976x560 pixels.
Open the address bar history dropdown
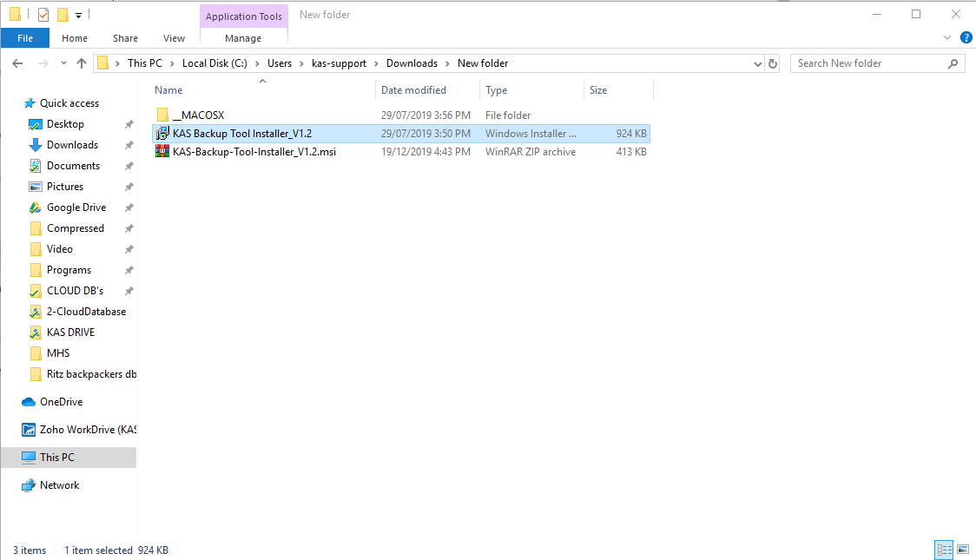point(757,63)
